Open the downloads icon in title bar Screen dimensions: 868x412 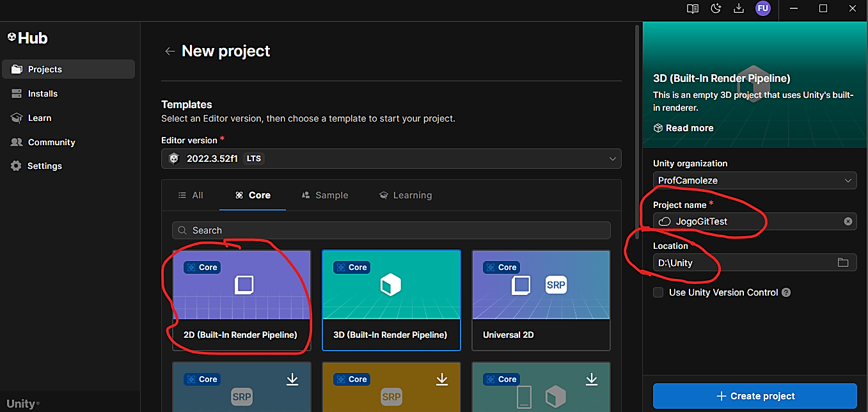point(739,8)
